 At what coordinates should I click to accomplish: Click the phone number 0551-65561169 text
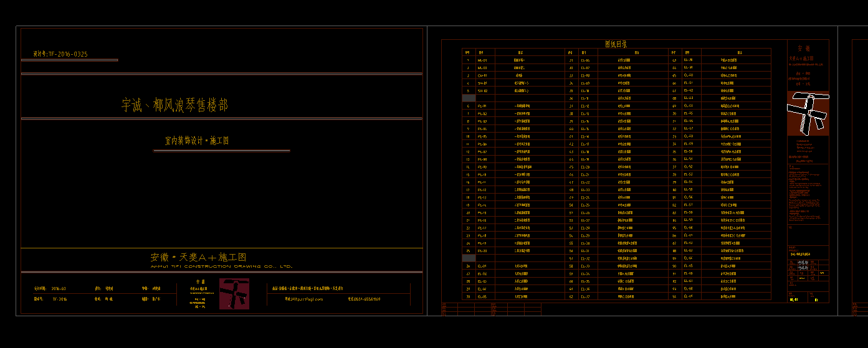364,299
